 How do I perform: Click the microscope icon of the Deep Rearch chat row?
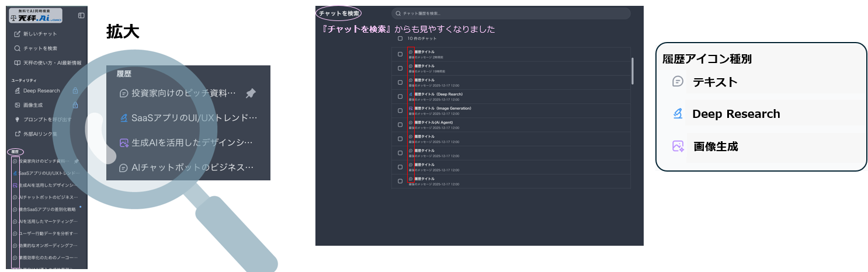tap(411, 94)
